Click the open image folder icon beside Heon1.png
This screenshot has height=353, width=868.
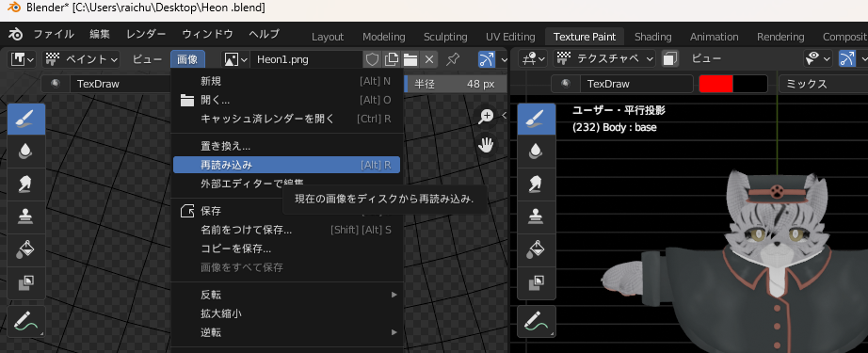pos(410,59)
